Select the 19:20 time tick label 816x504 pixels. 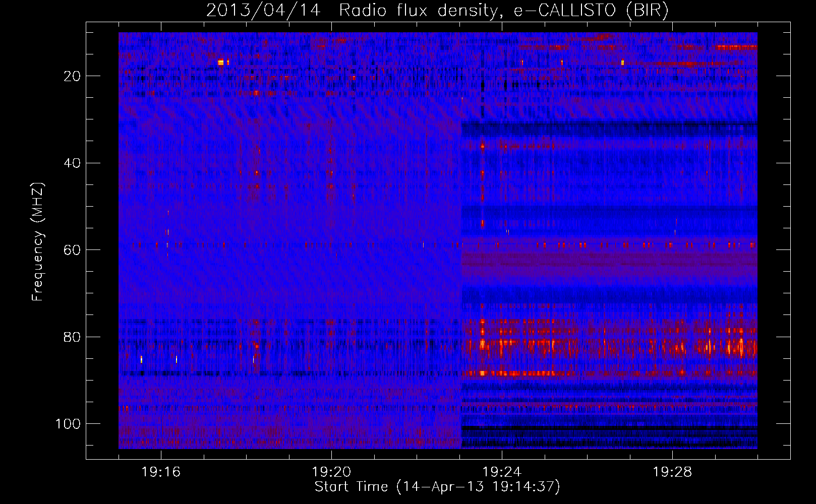[x=331, y=472]
